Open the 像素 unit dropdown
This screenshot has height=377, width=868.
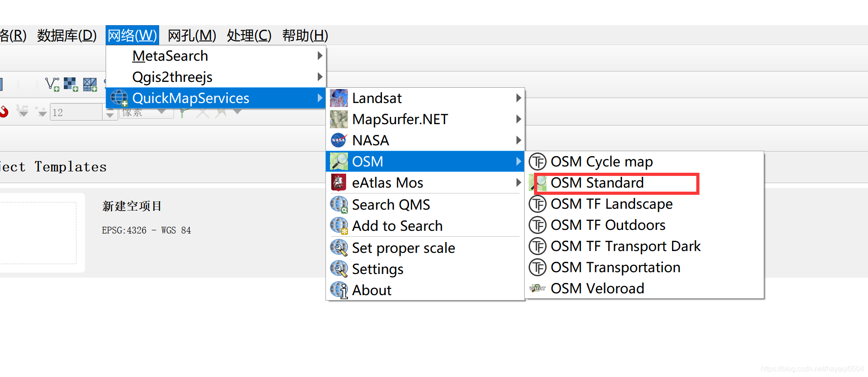[147, 112]
